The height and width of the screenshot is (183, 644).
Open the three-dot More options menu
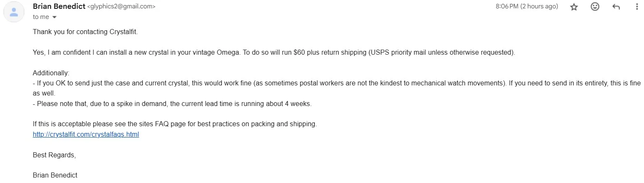[x=637, y=7]
